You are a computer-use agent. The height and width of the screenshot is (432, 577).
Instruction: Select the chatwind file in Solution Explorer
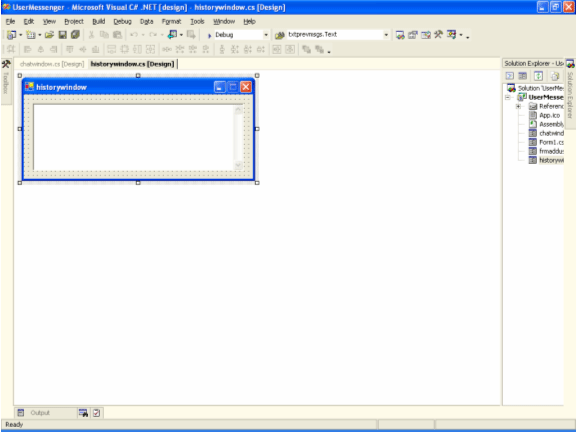click(551, 133)
